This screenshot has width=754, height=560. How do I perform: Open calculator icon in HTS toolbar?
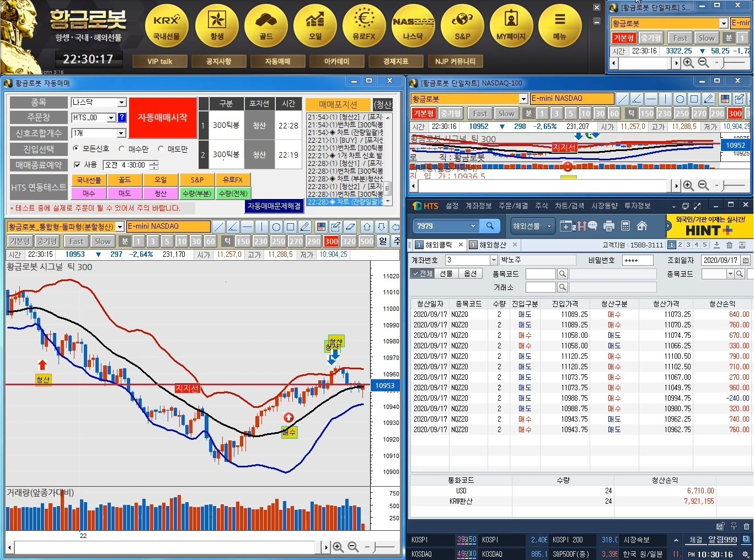coord(625,226)
